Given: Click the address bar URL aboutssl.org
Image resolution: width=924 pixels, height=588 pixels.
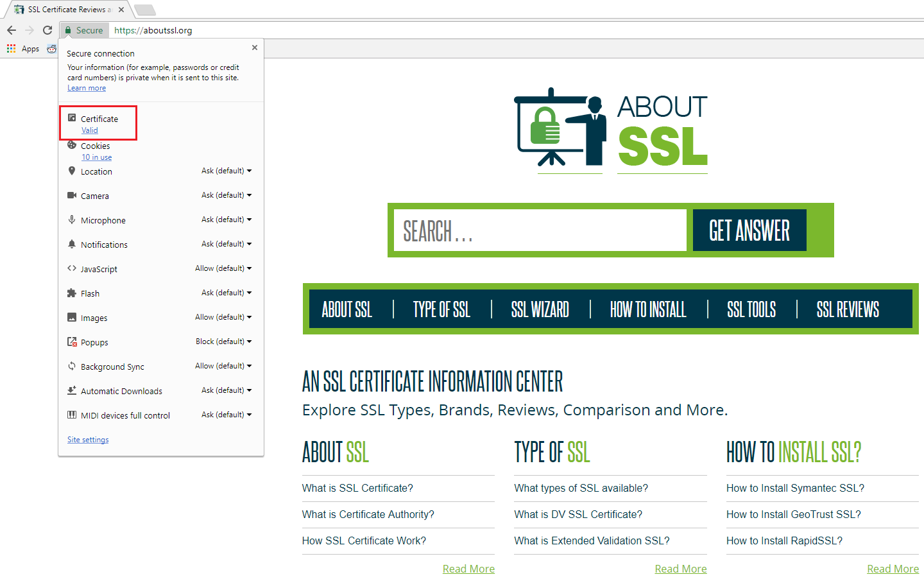Looking at the screenshot, I should pyautogui.click(x=153, y=30).
